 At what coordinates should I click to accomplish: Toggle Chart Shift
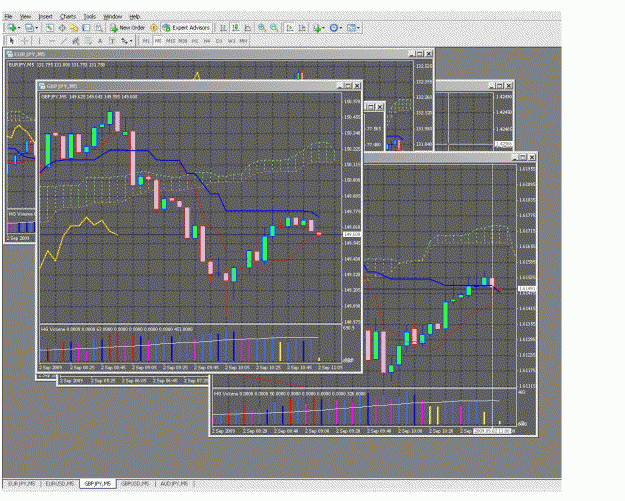pyautogui.click(x=302, y=28)
